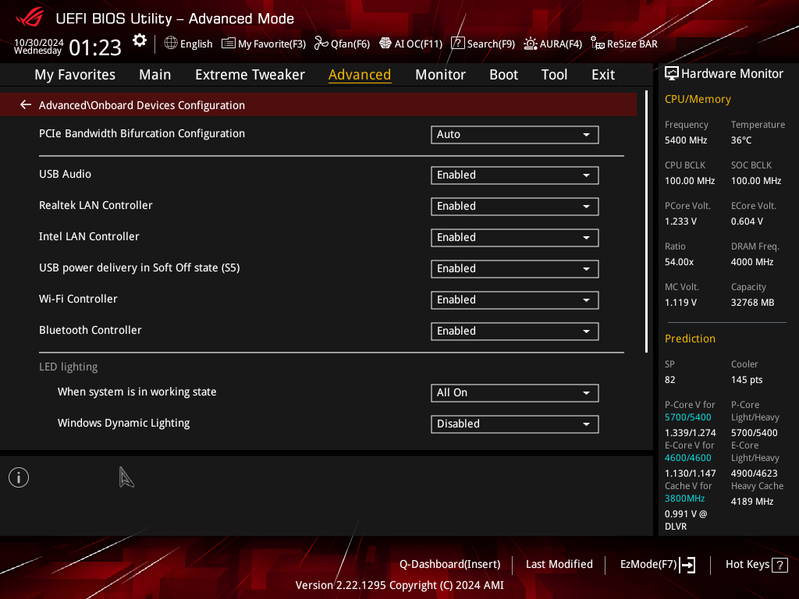Open Qfan(F6) fan control icon

pyautogui.click(x=321, y=43)
